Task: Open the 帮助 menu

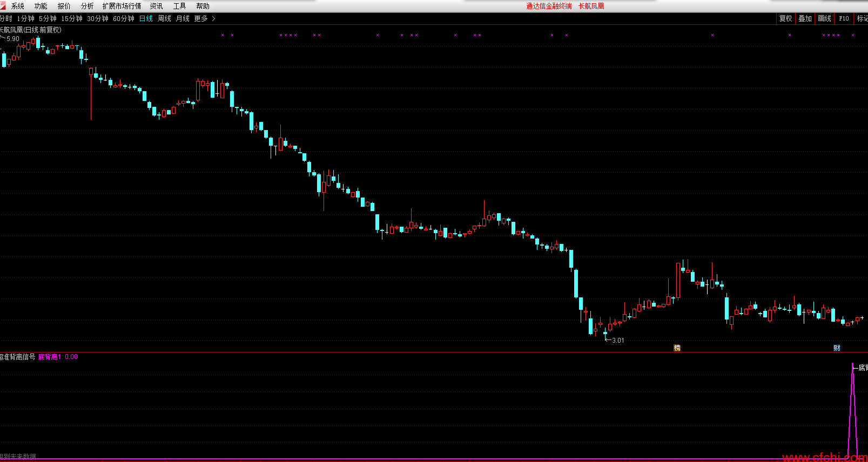Action: pos(203,6)
